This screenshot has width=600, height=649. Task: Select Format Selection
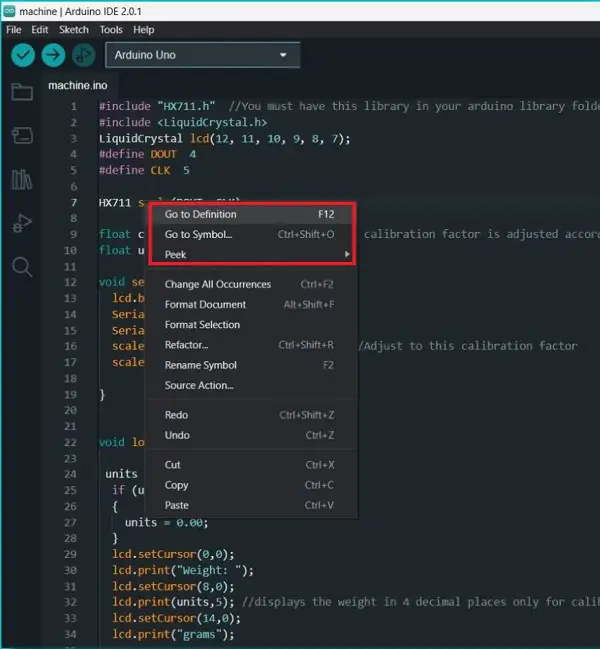click(x=252, y=325)
